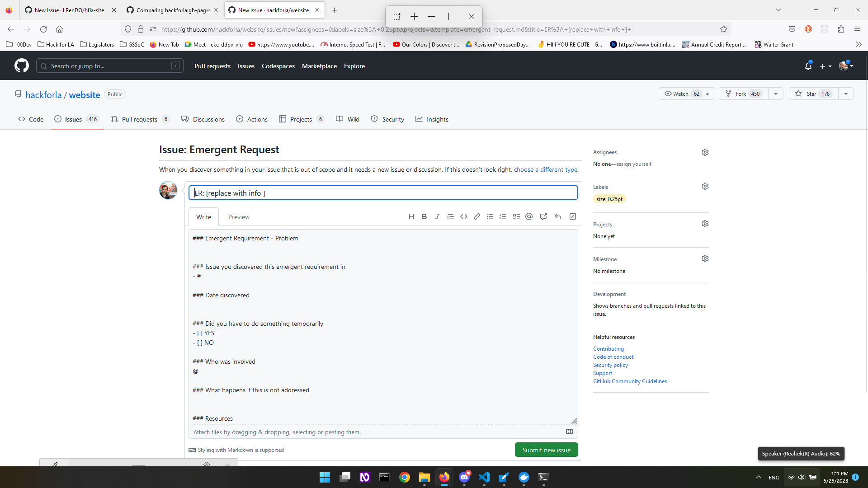Add a task list via toolbar

[x=516, y=216]
